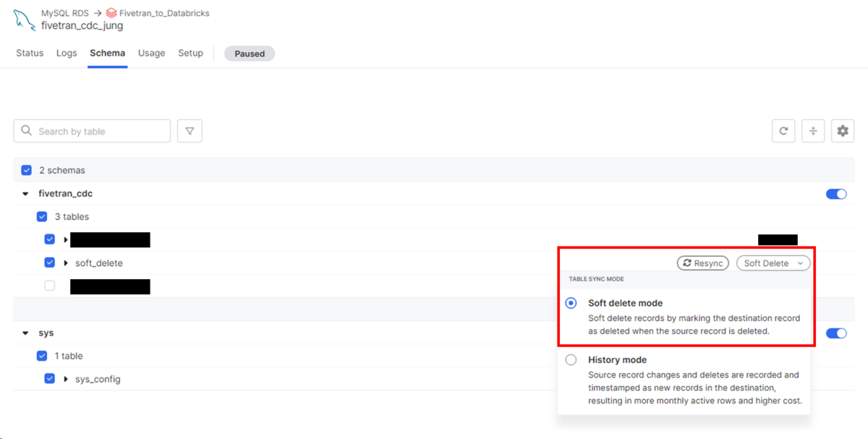The height and width of the screenshot is (439, 868).
Task: Click the filter funnel icon
Action: (x=190, y=131)
